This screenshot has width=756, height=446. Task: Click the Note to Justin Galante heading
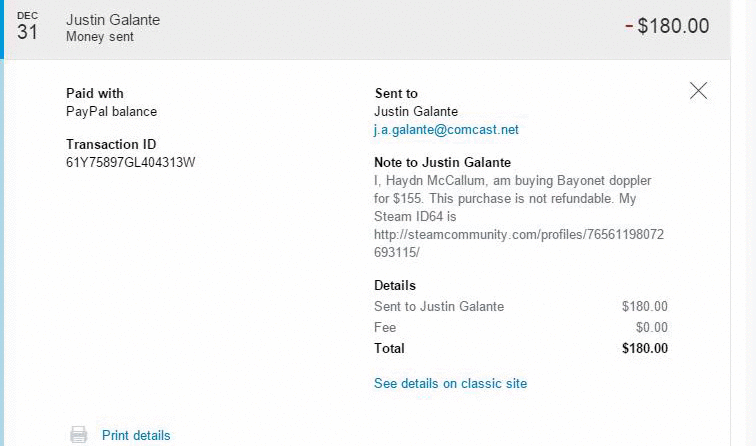(442, 162)
